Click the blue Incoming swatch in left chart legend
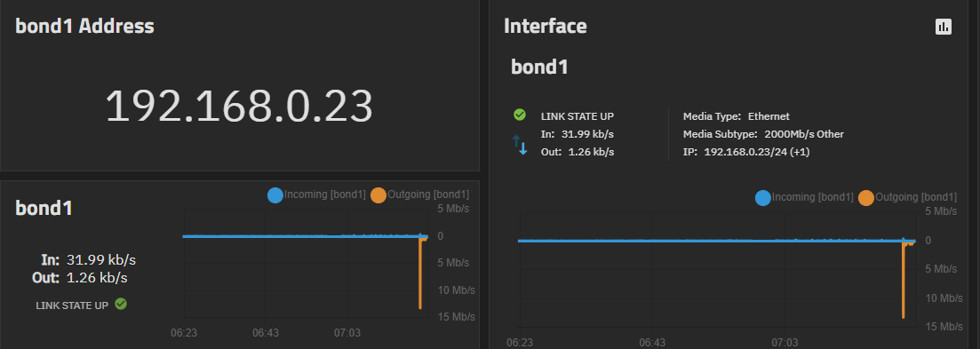 [275, 195]
